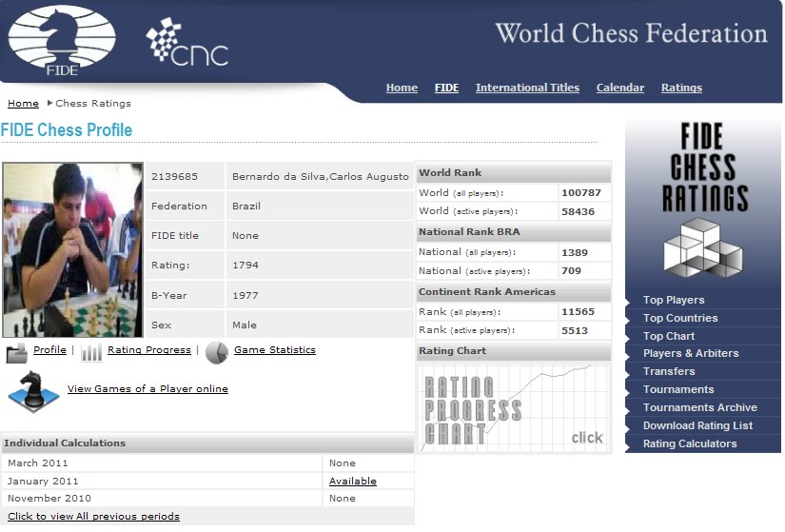785x532 pixels.
Task: Click the March 2011 row label
Action: (37, 463)
